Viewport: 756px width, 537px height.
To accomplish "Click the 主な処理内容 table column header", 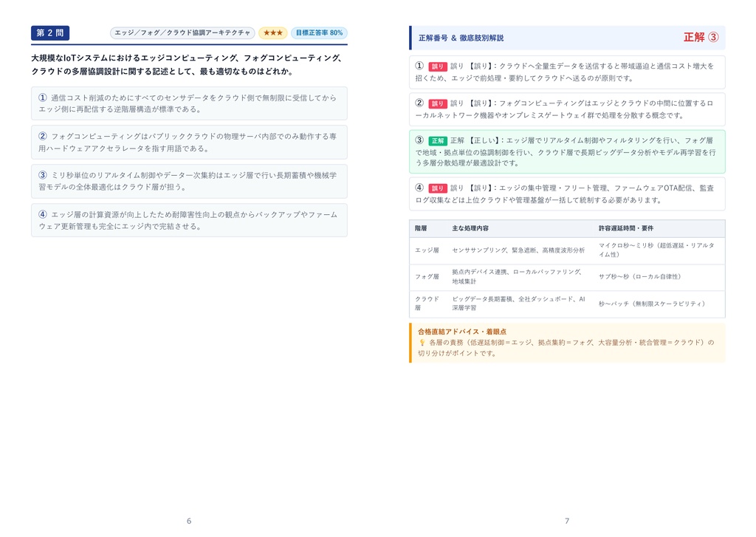I will (470, 228).
